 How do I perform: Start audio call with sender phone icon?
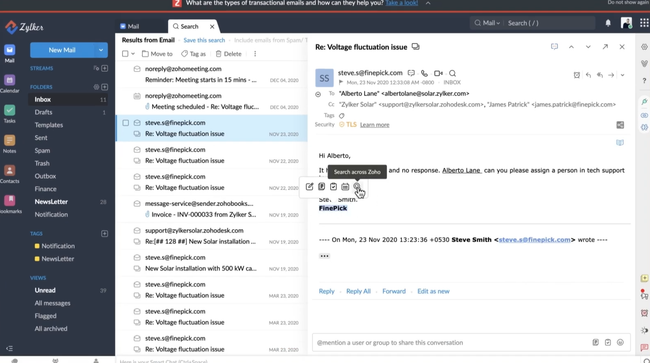pos(424,73)
